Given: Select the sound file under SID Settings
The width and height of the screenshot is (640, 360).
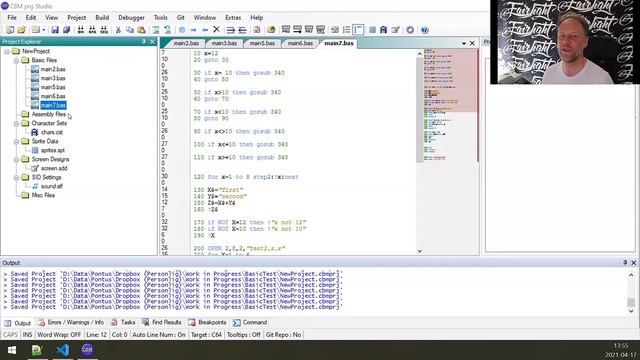Looking at the screenshot, I should pyautogui.click(x=52, y=186).
